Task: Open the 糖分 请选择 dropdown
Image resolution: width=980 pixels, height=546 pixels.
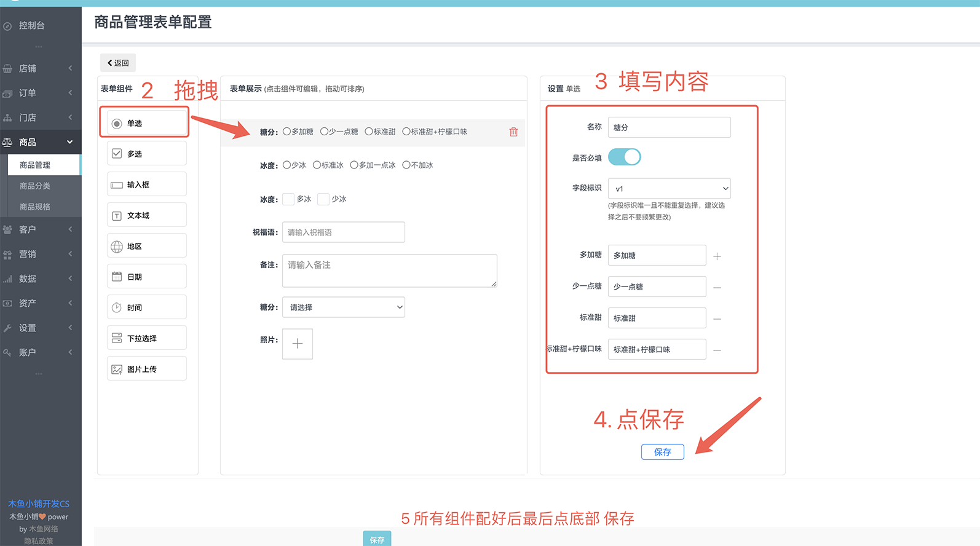Action: [343, 307]
